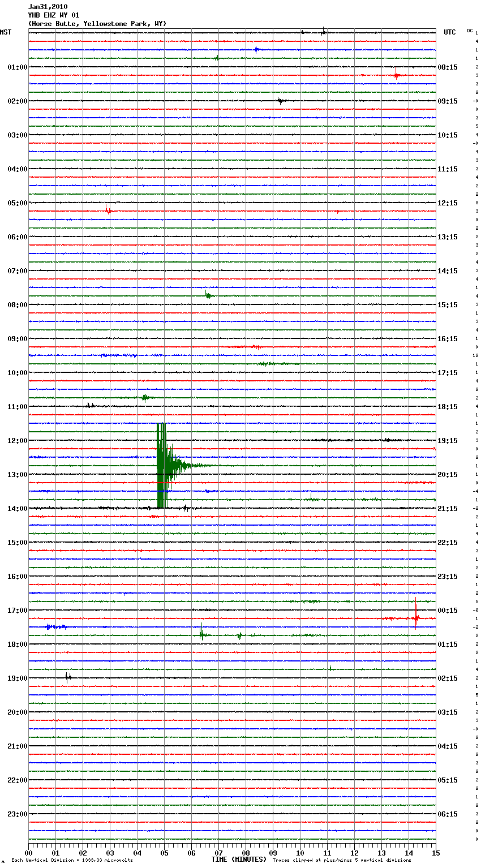Click minute tick '10' on bottom axis

click(x=300, y=853)
